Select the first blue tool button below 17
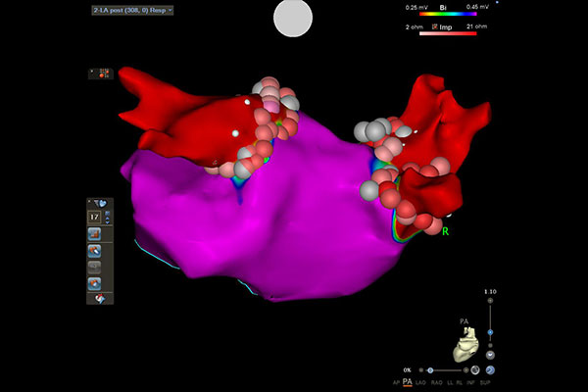Viewport: 588px width, 392px height. point(96,234)
